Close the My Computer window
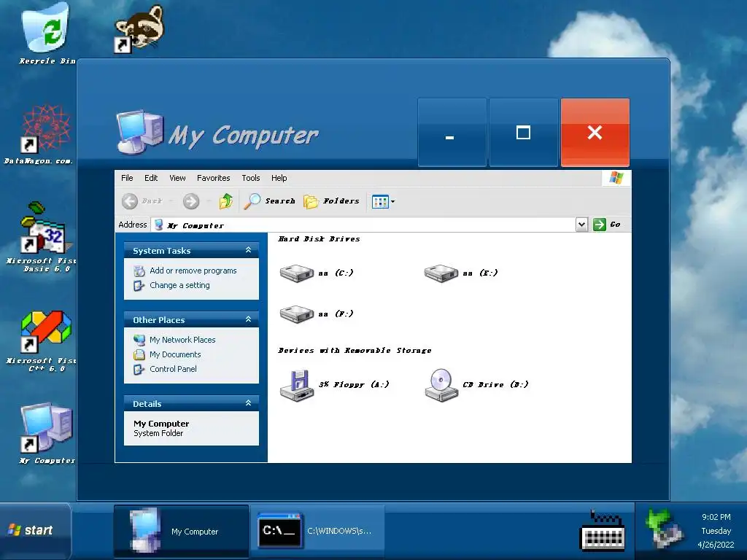This screenshot has width=747, height=560. tap(595, 133)
